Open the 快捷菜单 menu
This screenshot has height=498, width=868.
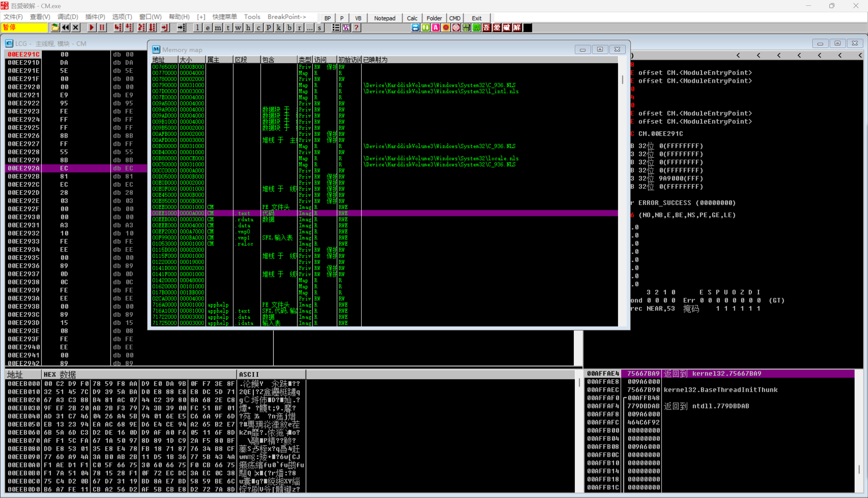(x=224, y=17)
